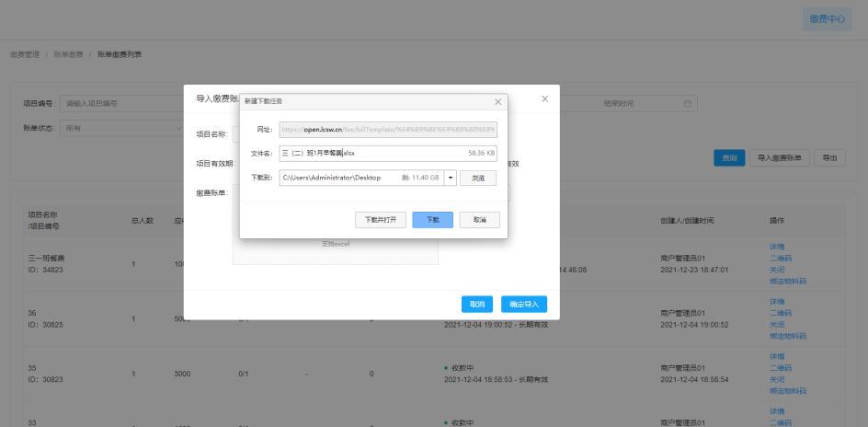Open 详情 for 三一班餐费 row

point(777,247)
